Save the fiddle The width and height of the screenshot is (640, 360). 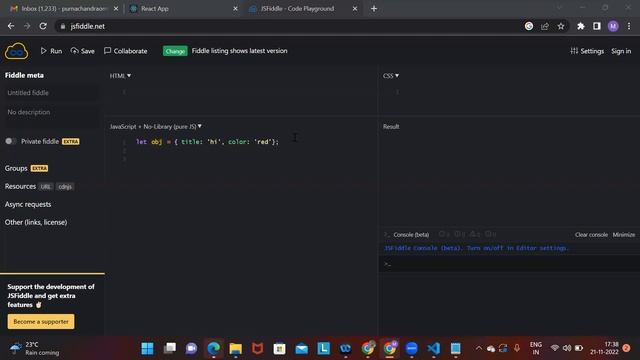(82, 51)
